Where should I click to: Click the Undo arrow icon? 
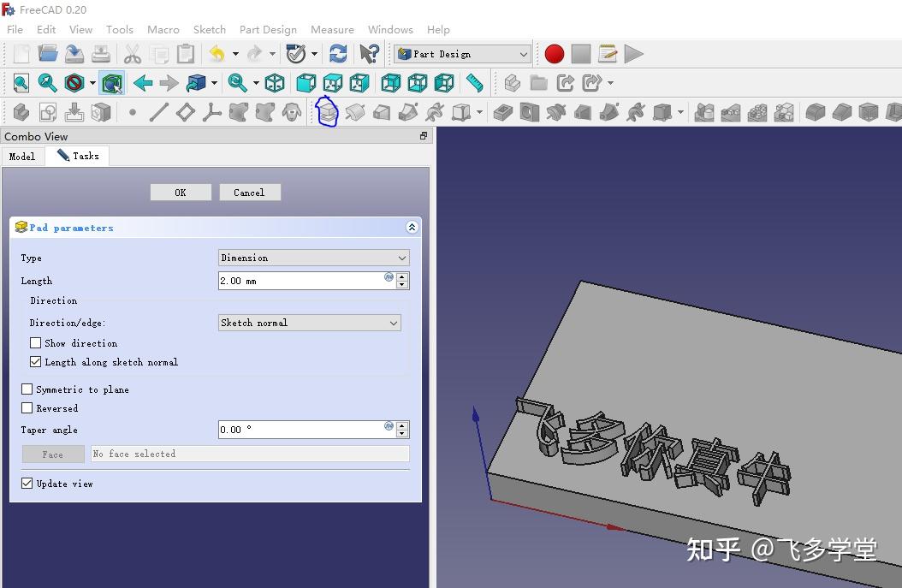(x=217, y=54)
